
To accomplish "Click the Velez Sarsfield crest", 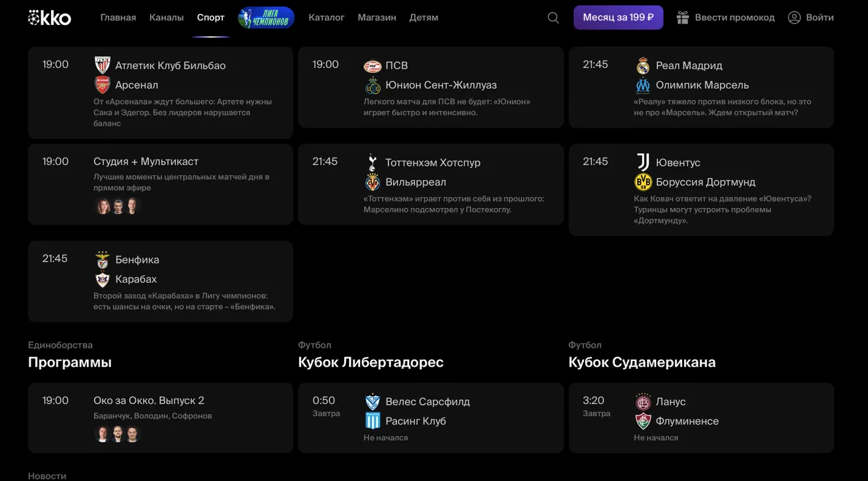I will pyautogui.click(x=372, y=402).
